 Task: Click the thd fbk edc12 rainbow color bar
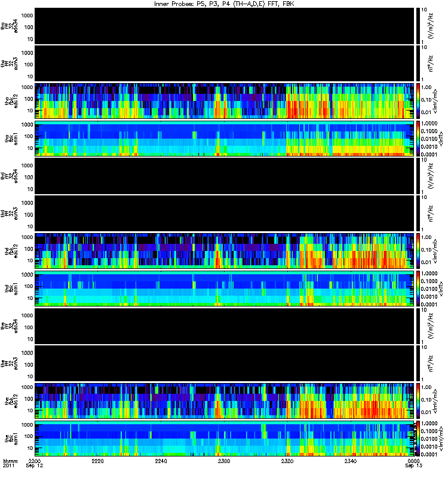click(x=418, y=251)
